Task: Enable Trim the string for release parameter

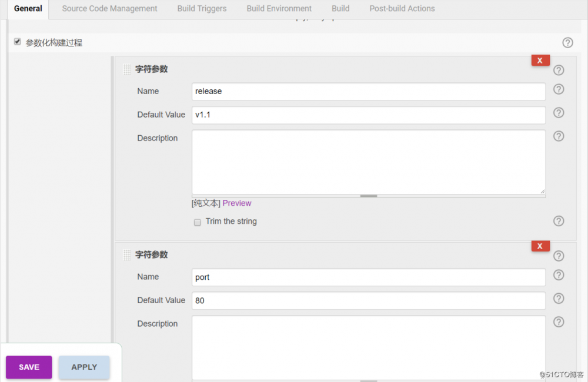Action: (x=198, y=222)
